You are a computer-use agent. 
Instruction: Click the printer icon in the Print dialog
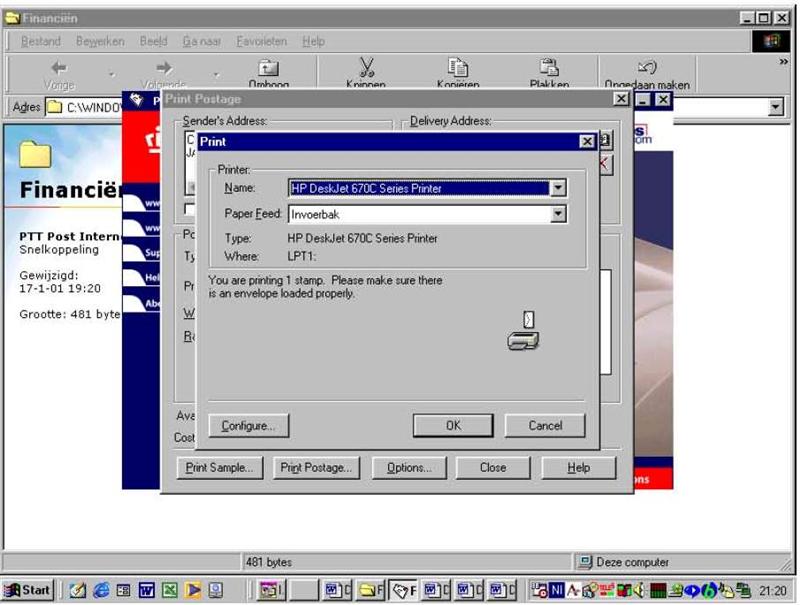coord(523,331)
